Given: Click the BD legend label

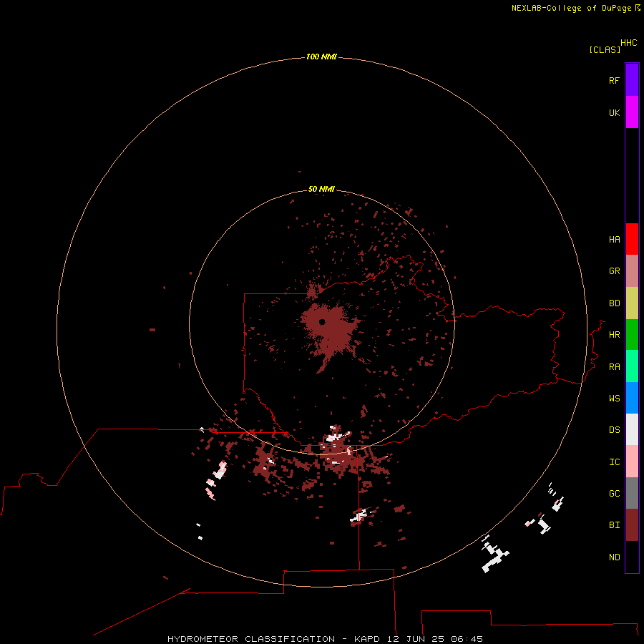Looking at the screenshot, I should [614, 303].
